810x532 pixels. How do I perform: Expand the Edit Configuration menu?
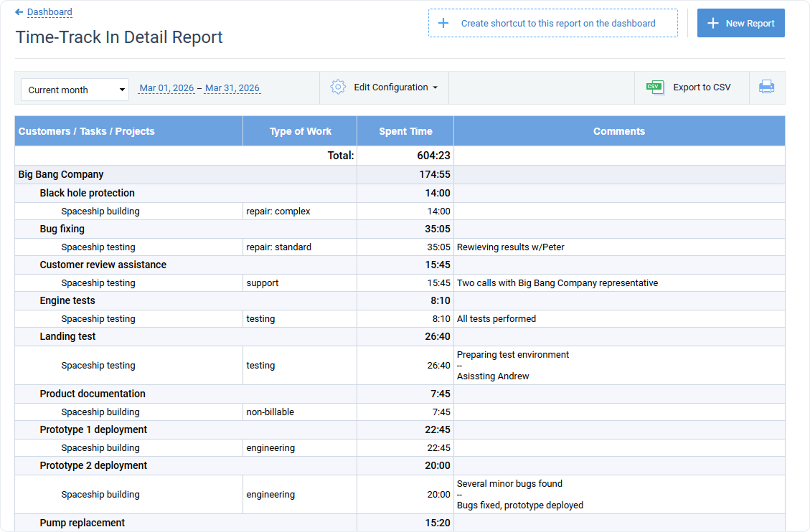[390, 86]
